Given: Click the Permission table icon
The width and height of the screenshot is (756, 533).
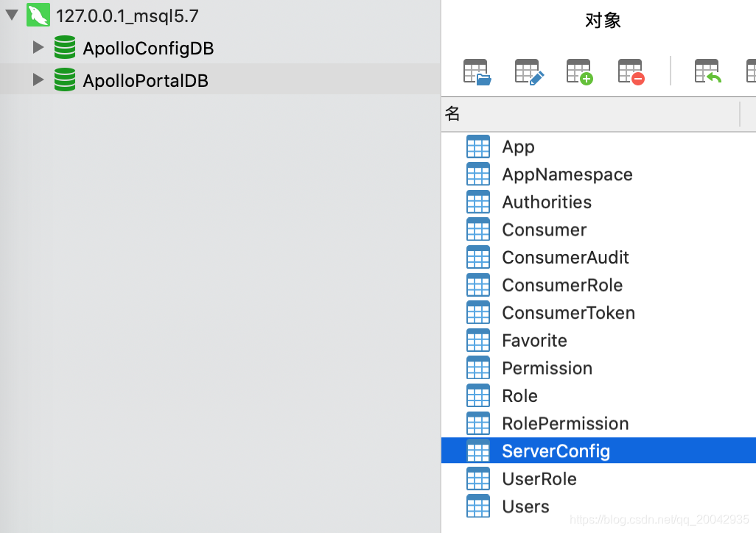Looking at the screenshot, I should pos(478,368).
